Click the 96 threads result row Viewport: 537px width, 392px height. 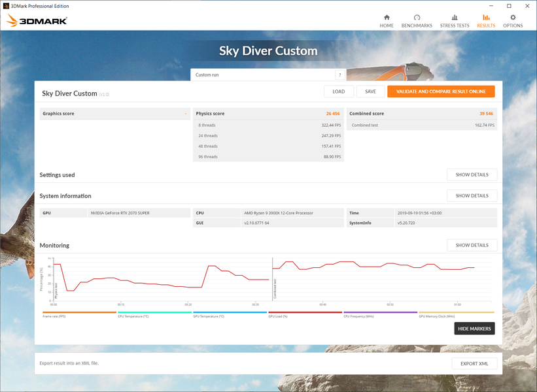pos(268,157)
